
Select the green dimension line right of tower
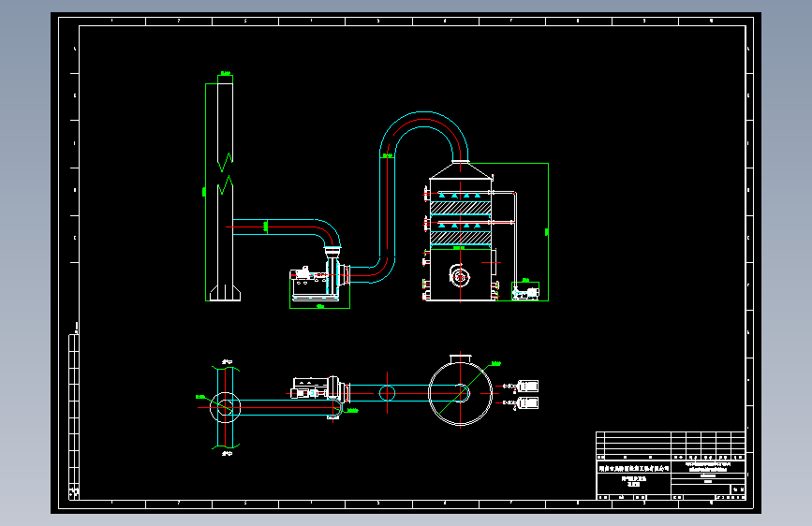tap(548, 232)
